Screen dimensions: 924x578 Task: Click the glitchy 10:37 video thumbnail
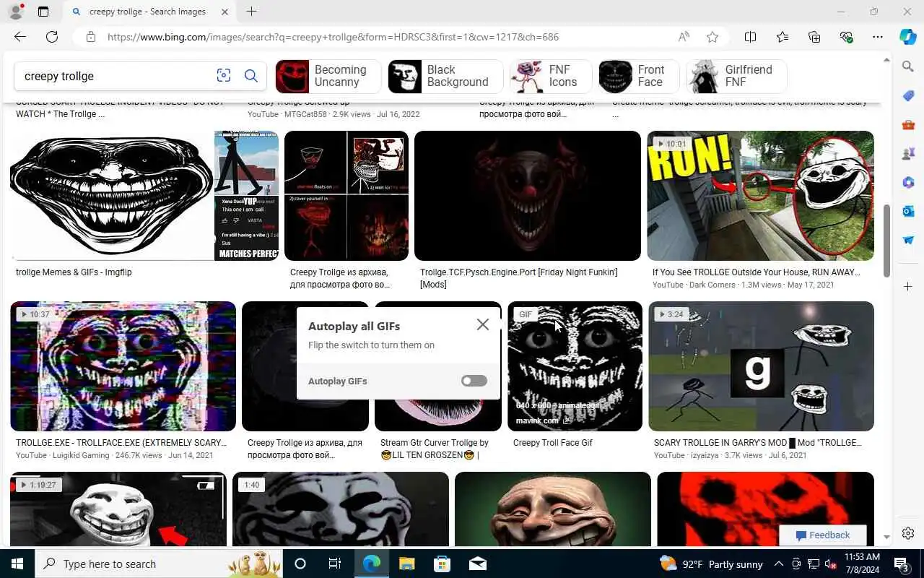point(123,366)
